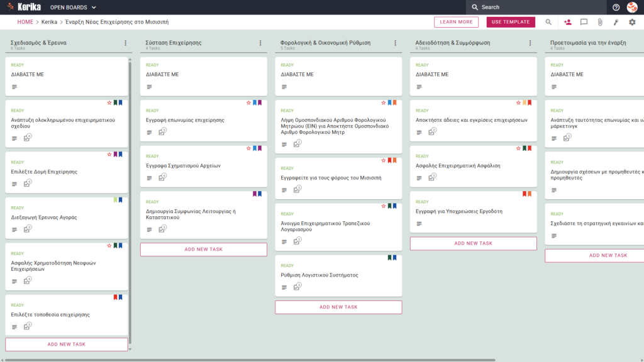Open checklist icon on Εγγραφή επωνυμίας επιχείρησης card
This screenshot has width=644, height=362.
pos(162,132)
